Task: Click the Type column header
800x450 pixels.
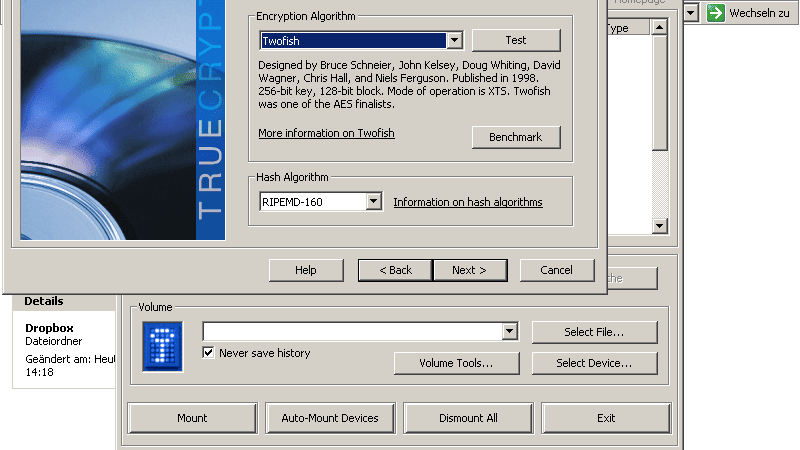Action: (x=628, y=28)
